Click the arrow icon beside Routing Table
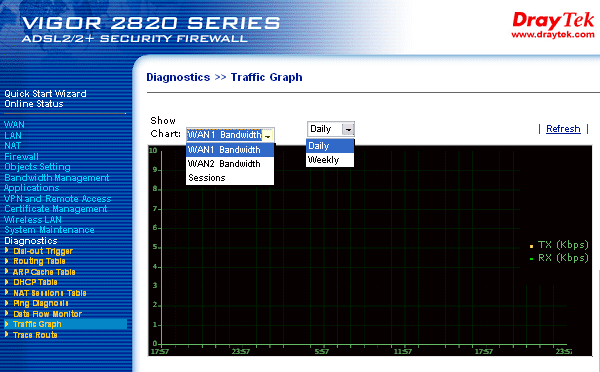Viewport: 600px width, 372px height. (x=7, y=261)
